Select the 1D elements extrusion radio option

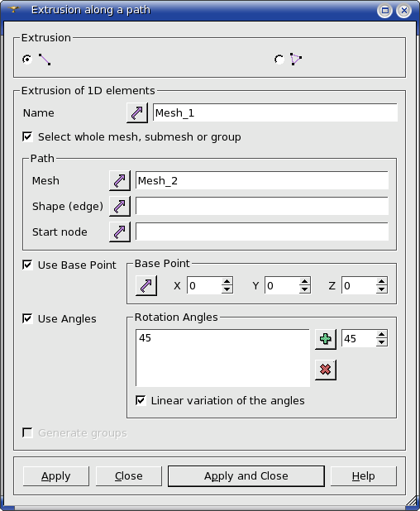[27, 60]
